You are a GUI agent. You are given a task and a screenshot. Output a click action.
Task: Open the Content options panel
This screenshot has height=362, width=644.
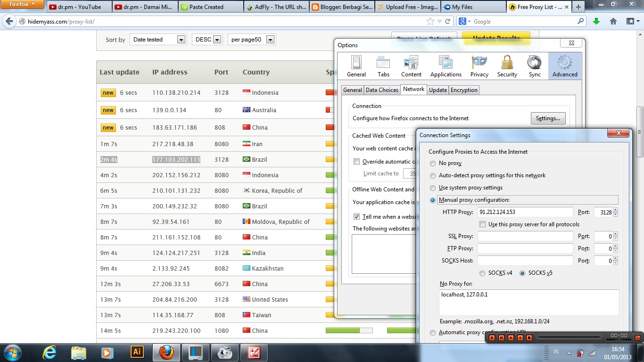point(411,66)
